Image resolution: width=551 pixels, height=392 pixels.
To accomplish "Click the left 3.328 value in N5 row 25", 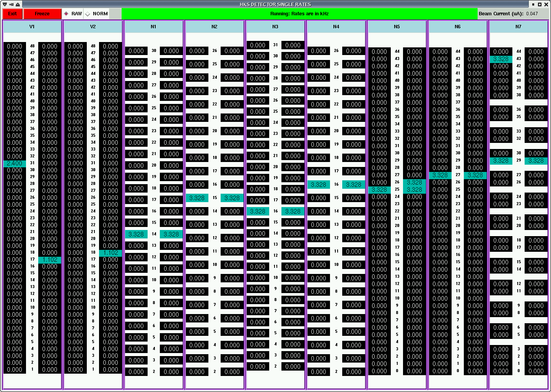I will click(x=379, y=190).
